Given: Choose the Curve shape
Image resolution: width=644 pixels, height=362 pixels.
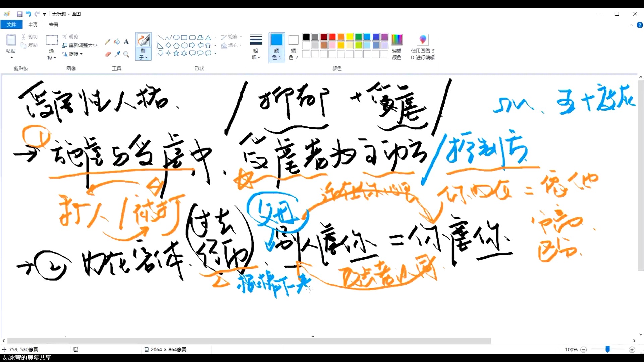Looking at the screenshot, I should pyautogui.click(x=168, y=37).
